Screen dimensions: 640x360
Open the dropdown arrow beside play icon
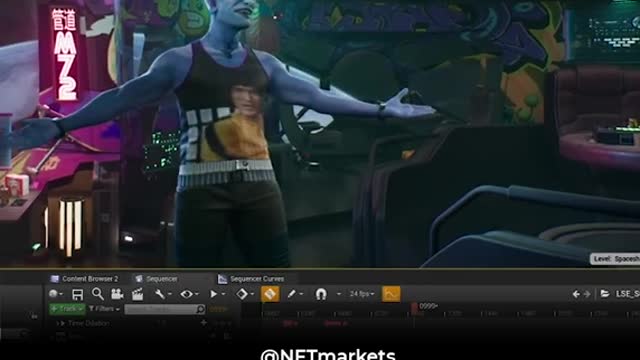pyautogui.click(x=223, y=294)
